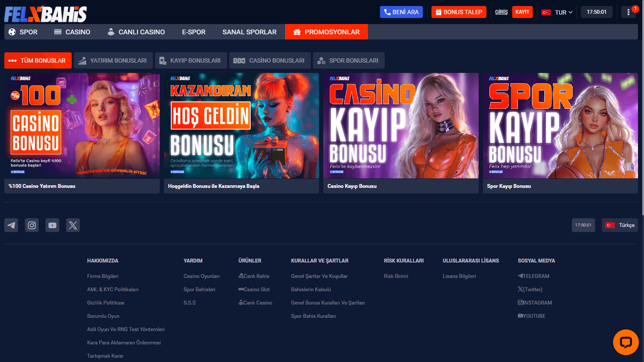Open AML & KYC Politikaları link

(x=113, y=290)
